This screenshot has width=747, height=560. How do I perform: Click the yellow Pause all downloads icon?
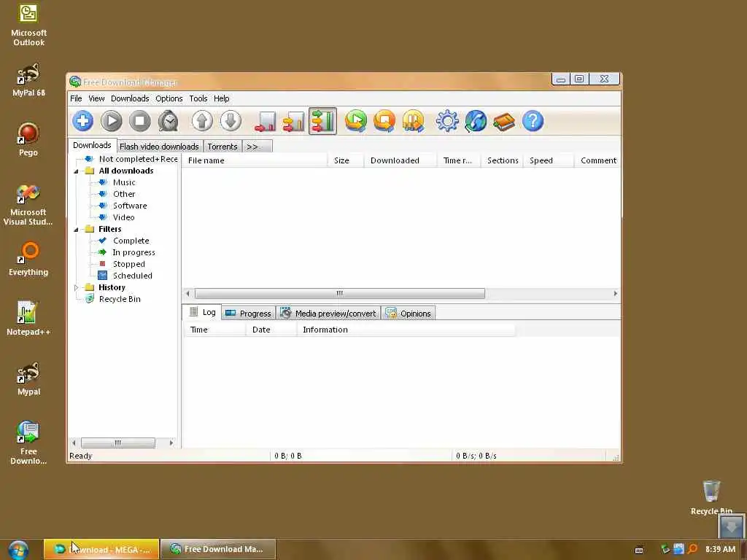click(x=413, y=121)
